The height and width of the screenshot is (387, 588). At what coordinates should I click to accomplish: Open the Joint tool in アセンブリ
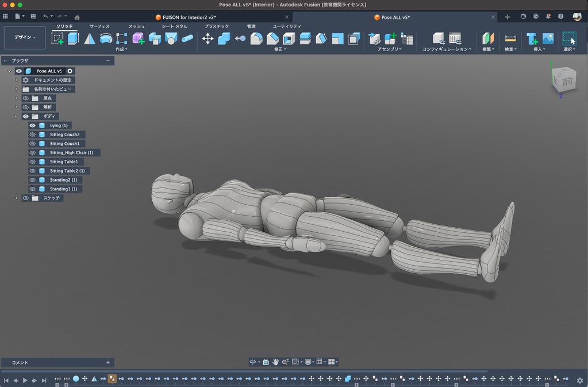pos(374,39)
